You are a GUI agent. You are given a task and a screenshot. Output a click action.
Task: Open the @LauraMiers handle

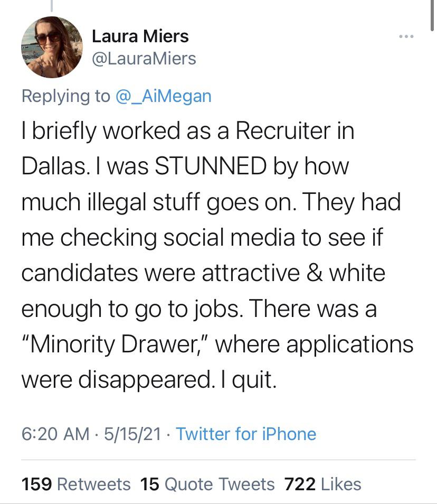point(144,59)
